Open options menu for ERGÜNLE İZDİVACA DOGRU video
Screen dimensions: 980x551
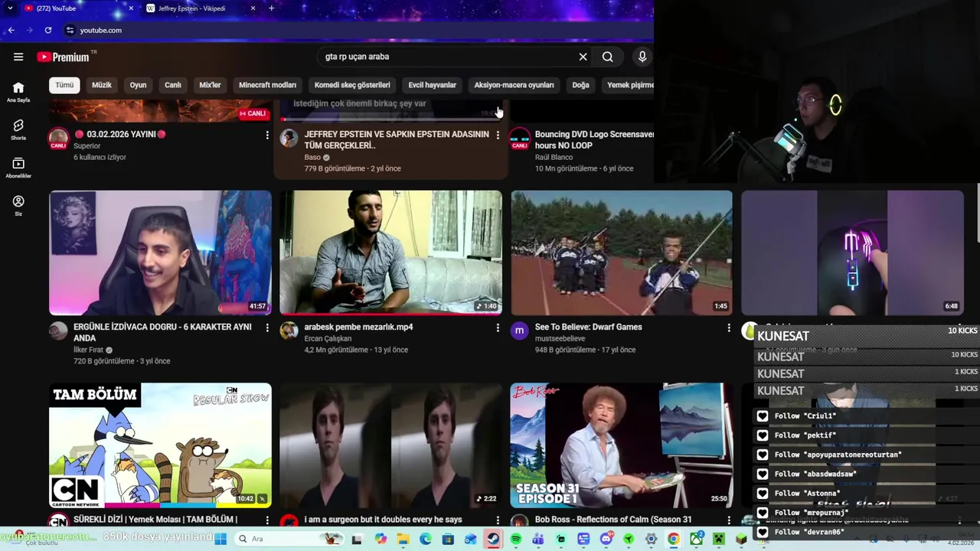pyautogui.click(x=267, y=328)
